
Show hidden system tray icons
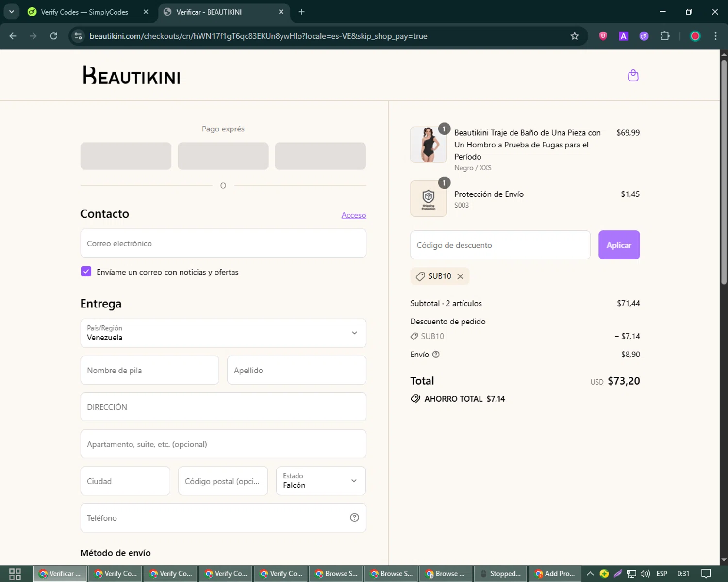click(x=590, y=574)
